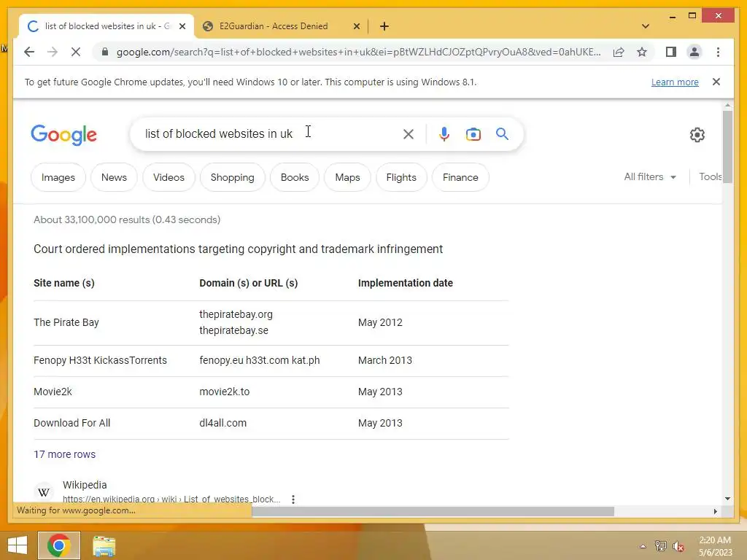
Task: Expand 17 more rows link
Action: (64, 454)
